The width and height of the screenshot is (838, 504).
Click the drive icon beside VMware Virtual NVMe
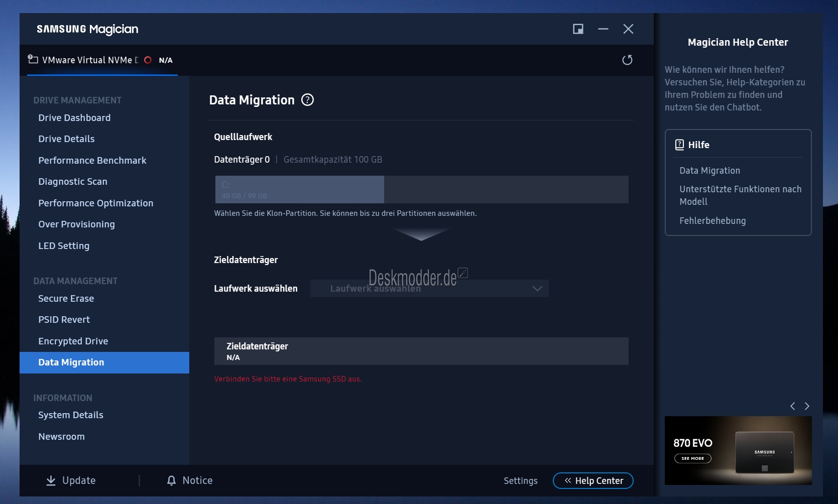click(x=33, y=59)
